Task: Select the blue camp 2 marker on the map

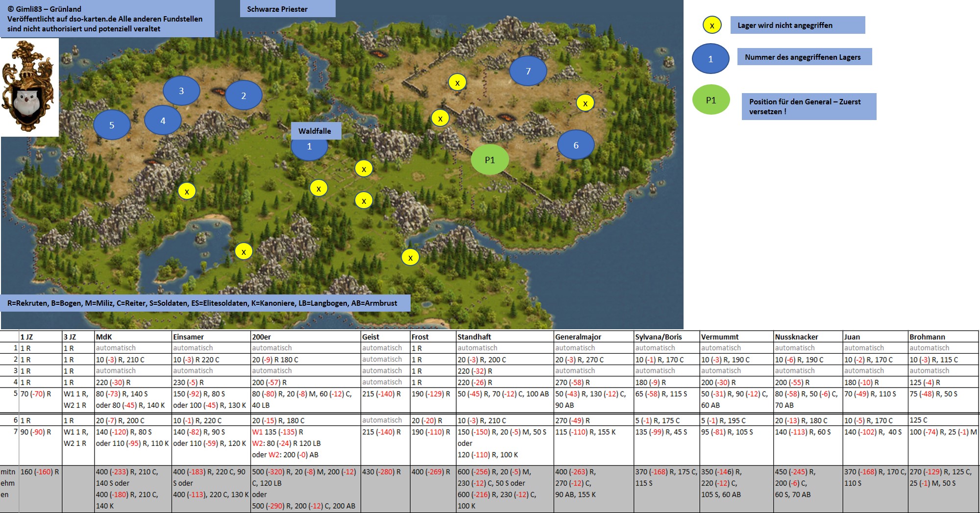Action: [x=244, y=96]
